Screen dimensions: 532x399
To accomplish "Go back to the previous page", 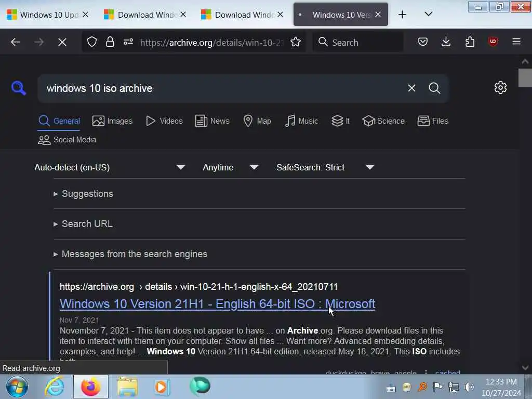I will (x=16, y=42).
